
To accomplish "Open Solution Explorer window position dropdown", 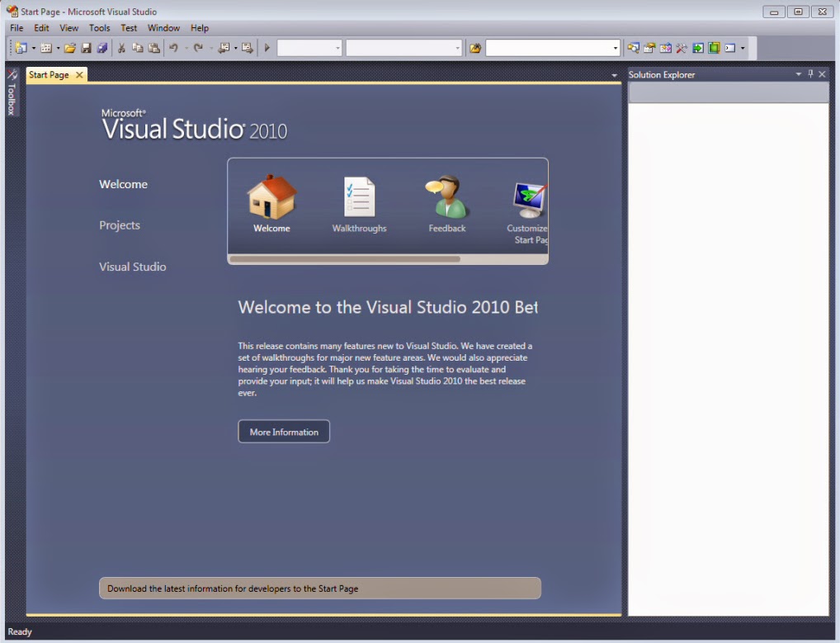I will click(798, 74).
